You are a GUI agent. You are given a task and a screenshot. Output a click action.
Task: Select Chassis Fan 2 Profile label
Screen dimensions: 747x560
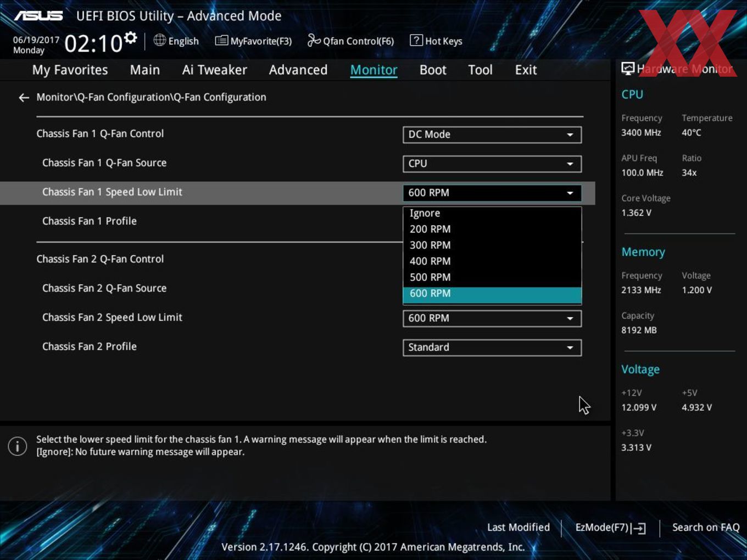coord(90,346)
